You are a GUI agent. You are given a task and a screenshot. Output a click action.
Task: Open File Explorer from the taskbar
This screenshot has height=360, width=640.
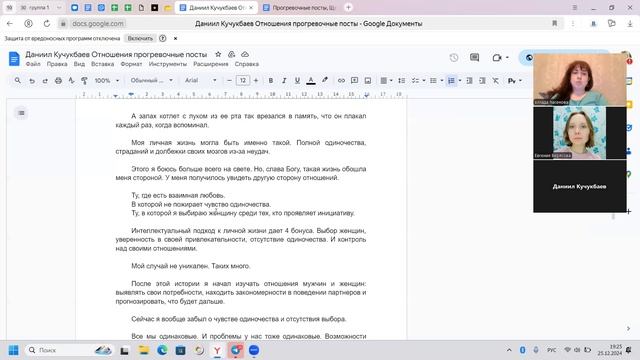point(144,350)
